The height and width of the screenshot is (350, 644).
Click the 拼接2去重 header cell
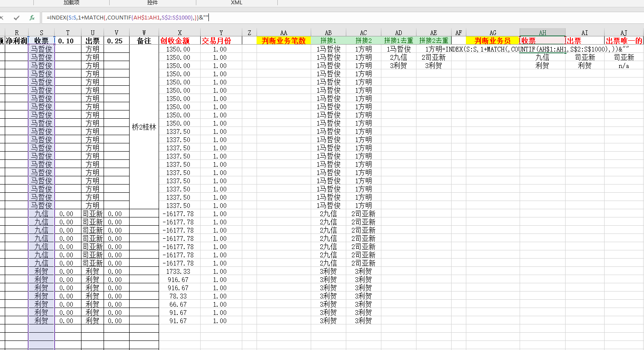(x=434, y=41)
